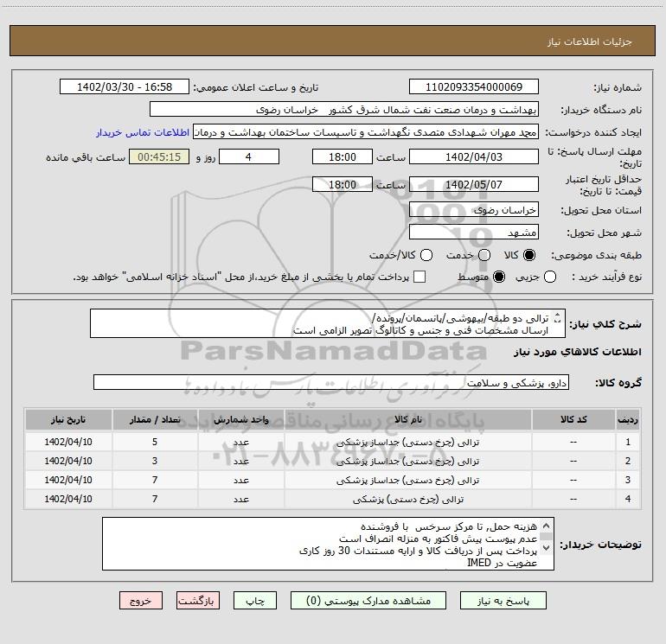666x644 pixels.
Task: Click the need number field 1102093354000069
Action: pos(474,86)
